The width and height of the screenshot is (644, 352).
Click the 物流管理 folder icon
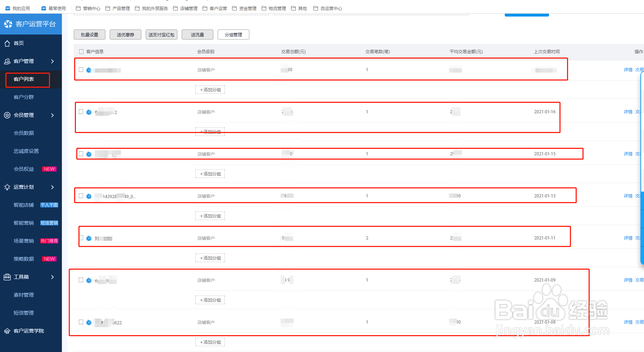point(264,8)
